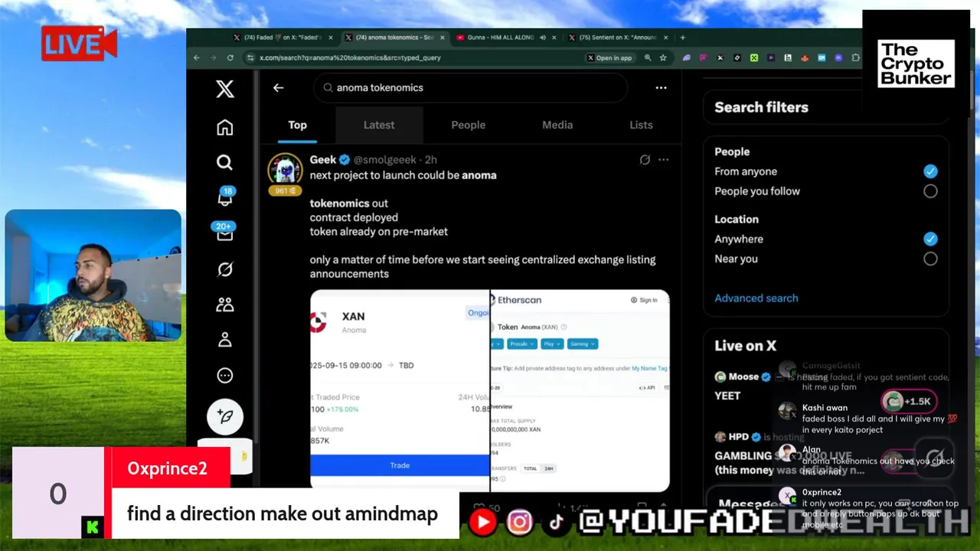Screen dimensions: 980x551
Task: Open Notifications bell with 18 badge
Action: tap(225, 197)
